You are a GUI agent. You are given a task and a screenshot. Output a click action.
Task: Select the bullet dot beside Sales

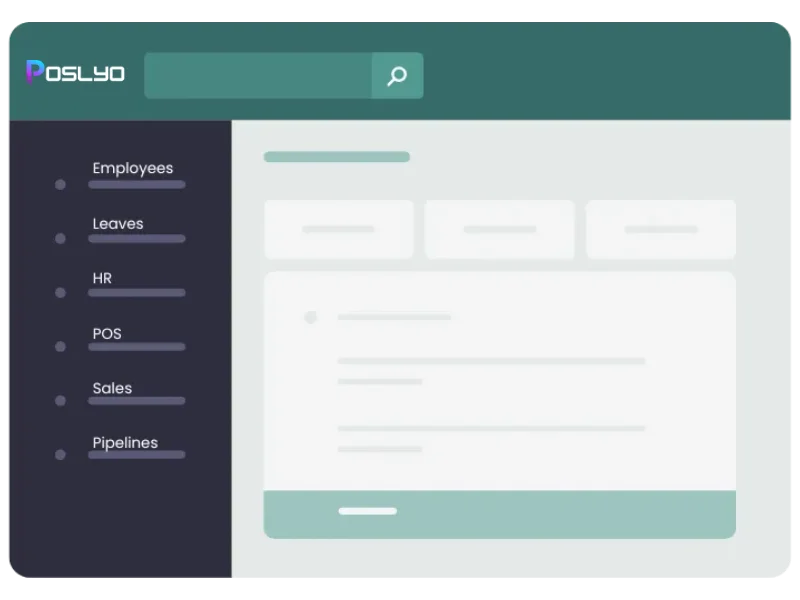60,400
